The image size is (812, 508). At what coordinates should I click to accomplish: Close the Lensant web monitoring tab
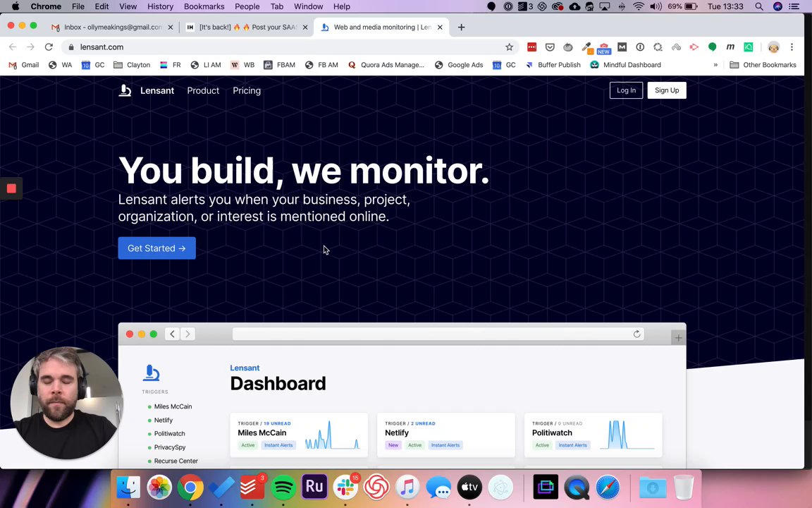click(x=440, y=27)
